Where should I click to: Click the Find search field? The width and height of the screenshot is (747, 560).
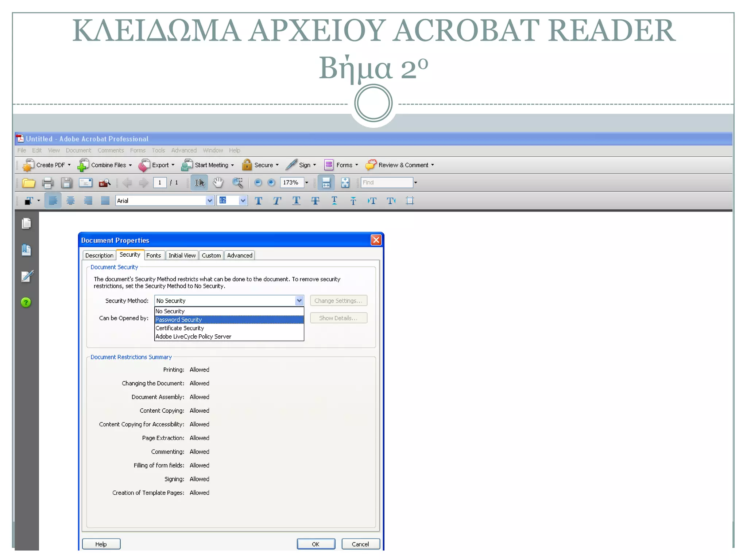pos(387,183)
